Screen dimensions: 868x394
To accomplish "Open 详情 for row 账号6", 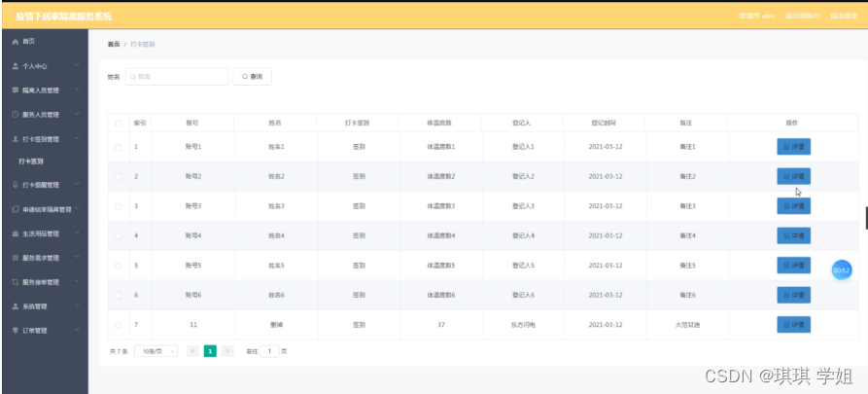I will pyautogui.click(x=793, y=295).
